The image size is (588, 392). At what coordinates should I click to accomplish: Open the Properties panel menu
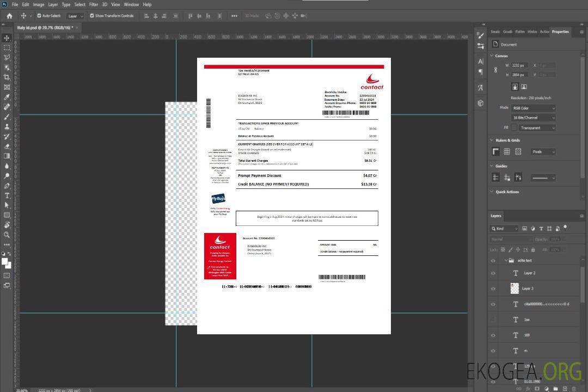pyautogui.click(x=581, y=32)
